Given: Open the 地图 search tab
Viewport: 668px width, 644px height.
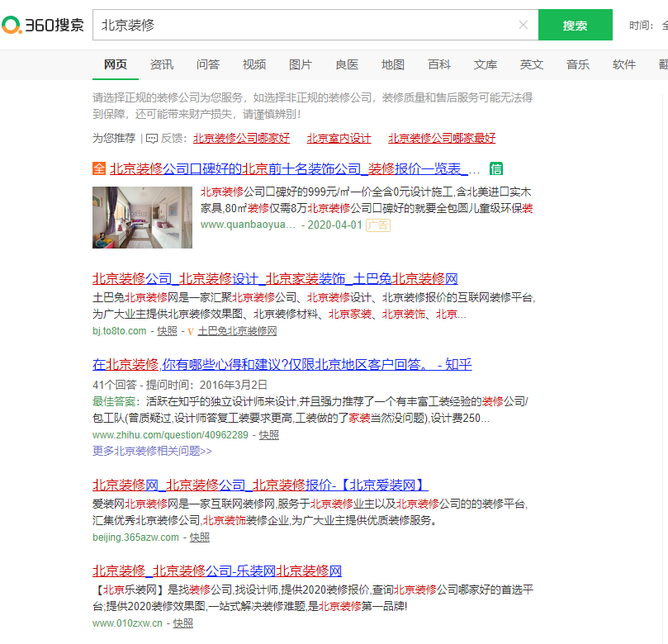Looking at the screenshot, I should coord(392,64).
